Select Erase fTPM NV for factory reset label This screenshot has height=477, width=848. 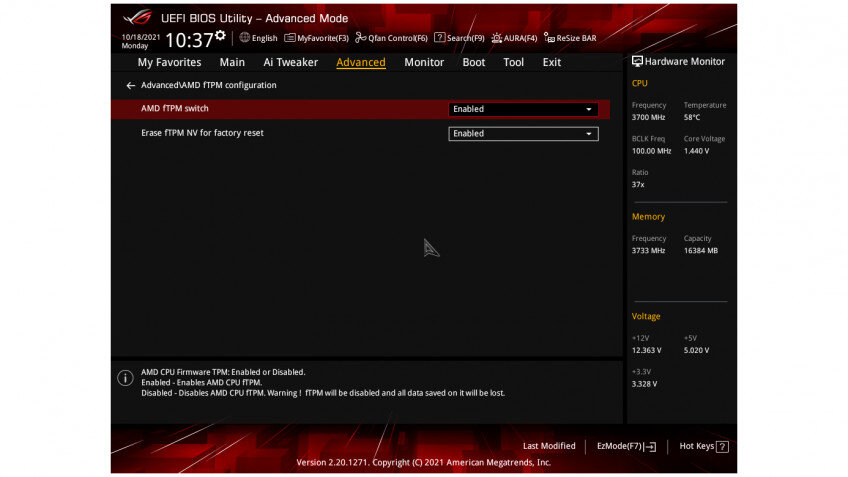coord(202,132)
